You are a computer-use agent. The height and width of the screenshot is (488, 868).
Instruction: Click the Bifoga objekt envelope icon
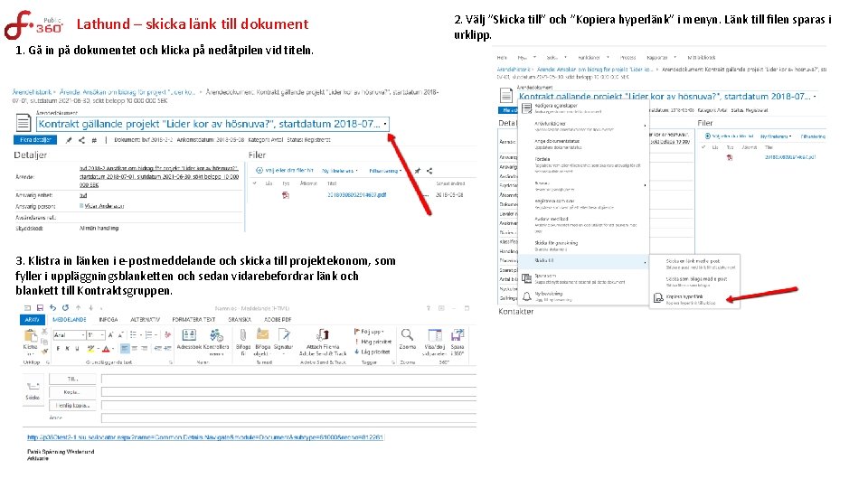262,334
